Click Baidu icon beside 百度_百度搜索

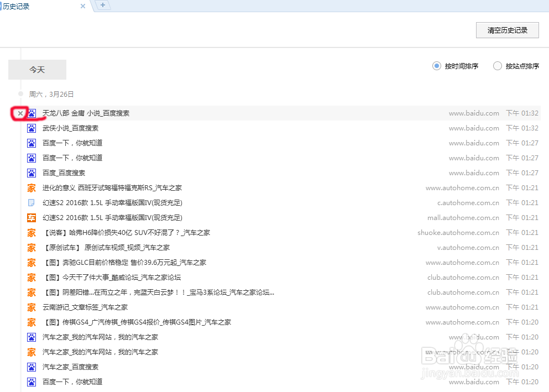pyautogui.click(x=32, y=173)
